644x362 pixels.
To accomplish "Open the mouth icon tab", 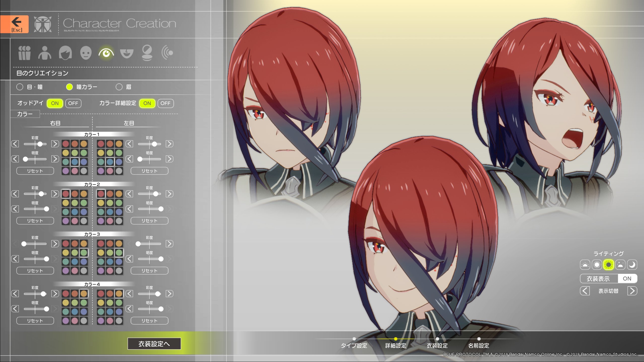I will tap(127, 54).
